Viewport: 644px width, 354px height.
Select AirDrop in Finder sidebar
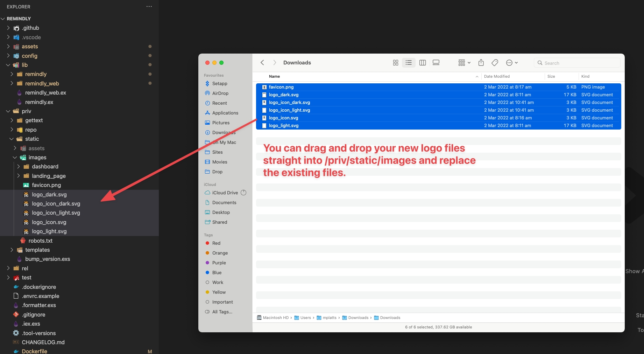[220, 93]
